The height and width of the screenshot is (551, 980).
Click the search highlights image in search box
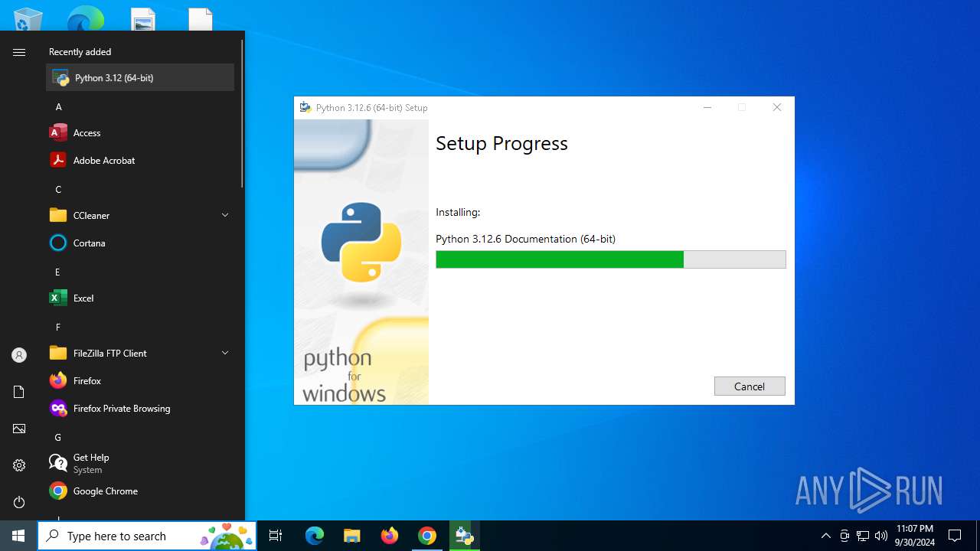click(227, 536)
